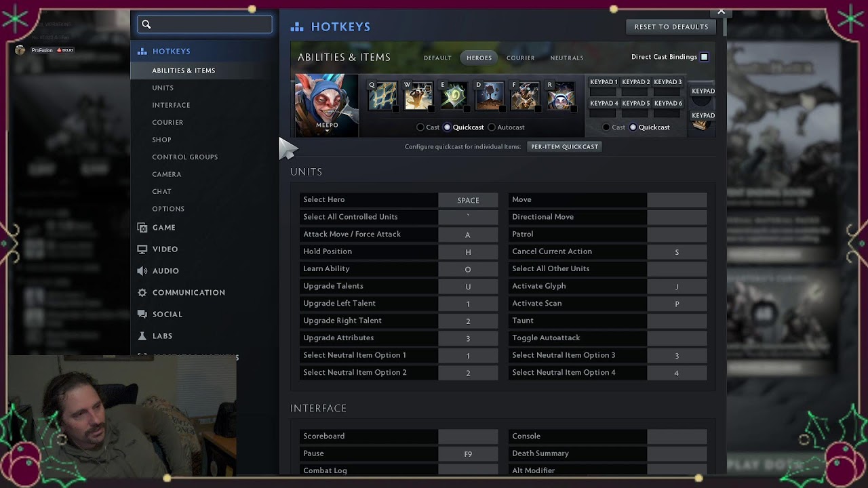Rebind the Activate Glyph key J
This screenshot has height=488, width=868.
677,286
